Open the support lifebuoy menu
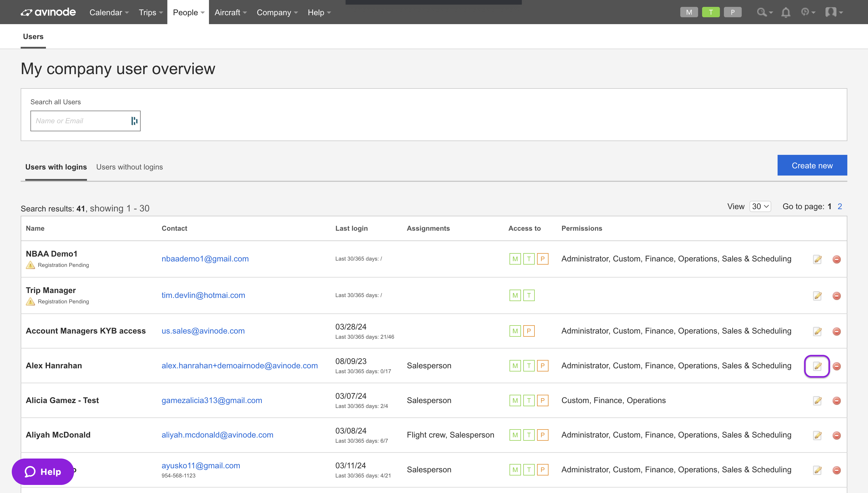The width and height of the screenshot is (868, 493). [808, 13]
